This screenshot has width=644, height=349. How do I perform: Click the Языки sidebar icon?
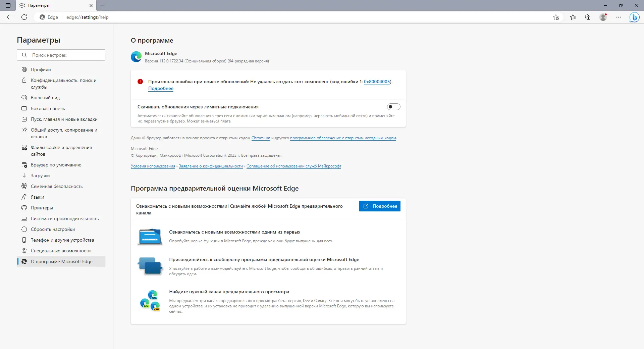[x=24, y=197]
